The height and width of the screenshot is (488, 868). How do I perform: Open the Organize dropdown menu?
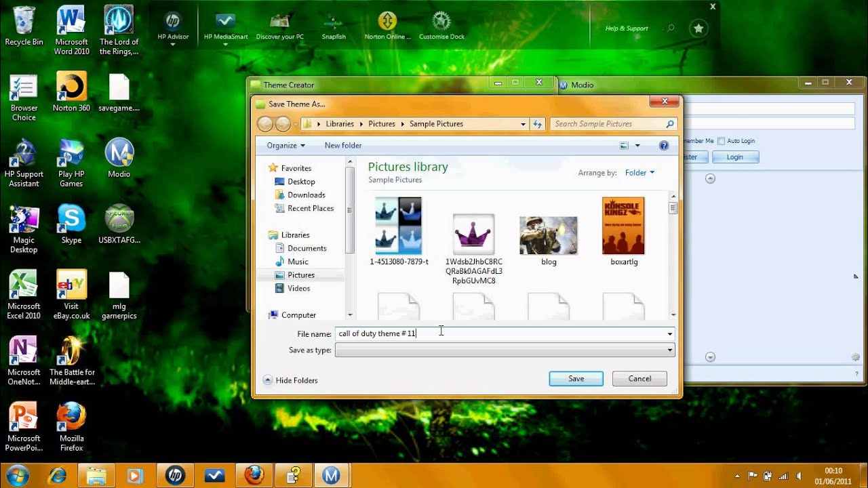[285, 146]
